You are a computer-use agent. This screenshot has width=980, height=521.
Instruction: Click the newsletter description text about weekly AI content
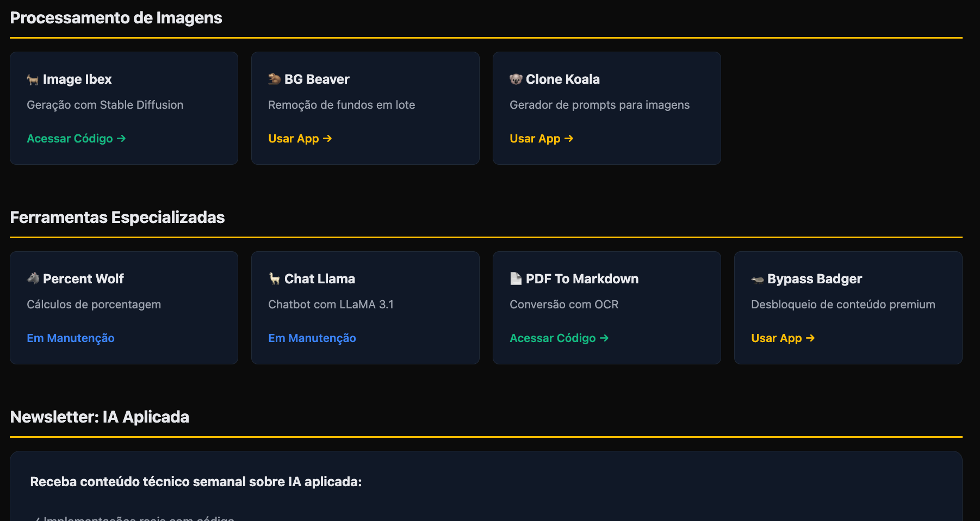196,481
